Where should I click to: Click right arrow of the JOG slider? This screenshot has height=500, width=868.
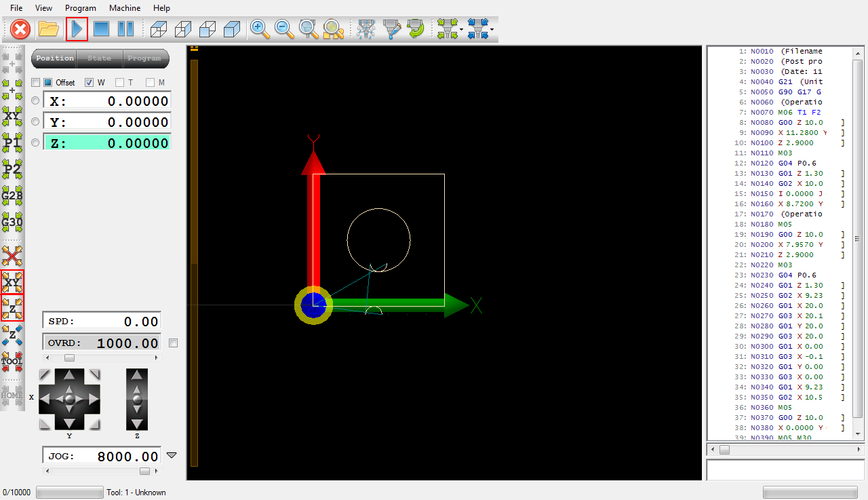pyautogui.click(x=157, y=471)
